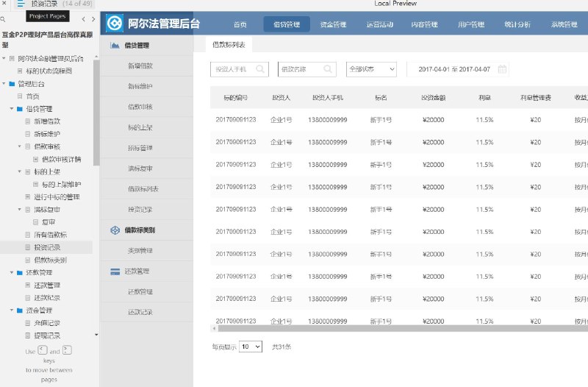Go to next page with right arrow

point(93,19)
